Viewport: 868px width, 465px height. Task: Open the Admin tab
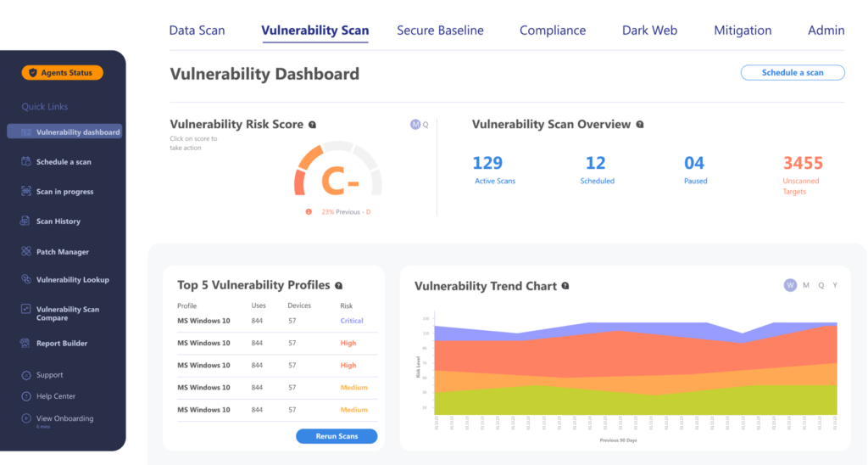click(x=826, y=31)
